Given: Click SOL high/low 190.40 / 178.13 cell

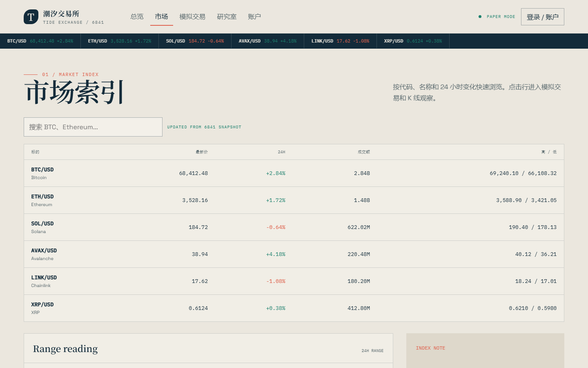Looking at the screenshot, I should click(x=533, y=227).
